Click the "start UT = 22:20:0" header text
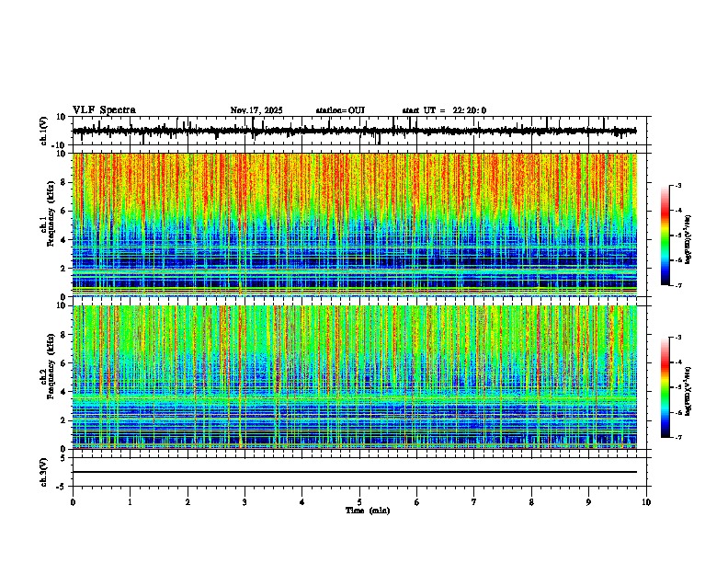 point(444,110)
